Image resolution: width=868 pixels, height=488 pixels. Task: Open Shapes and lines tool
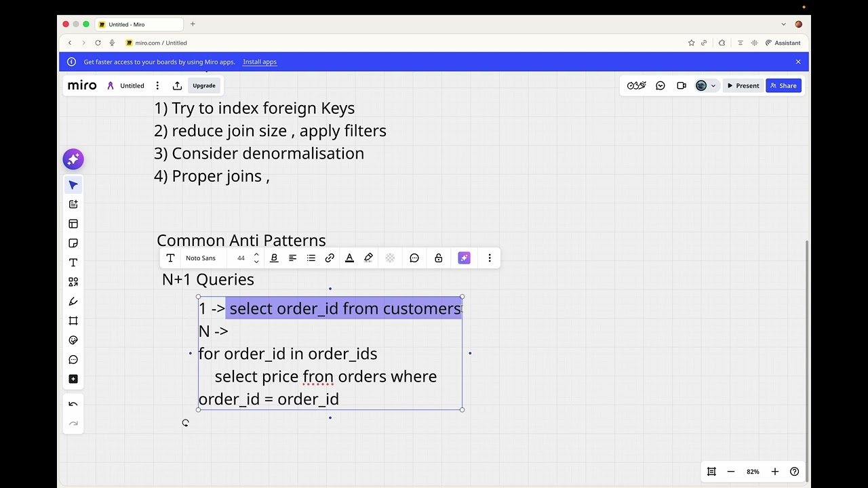pyautogui.click(x=73, y=282)
